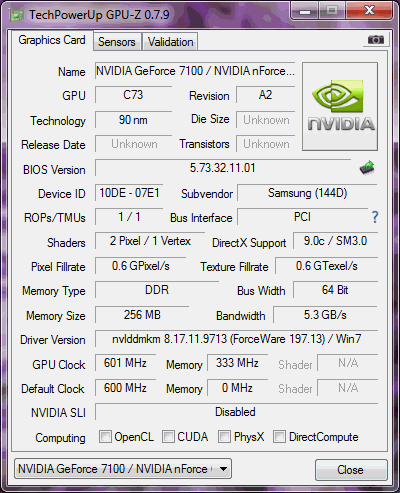Click the ROPs/TMUs value 1 / 1
Image resolution: width=400 pixels, height=493 pixels.
(129, 217)
